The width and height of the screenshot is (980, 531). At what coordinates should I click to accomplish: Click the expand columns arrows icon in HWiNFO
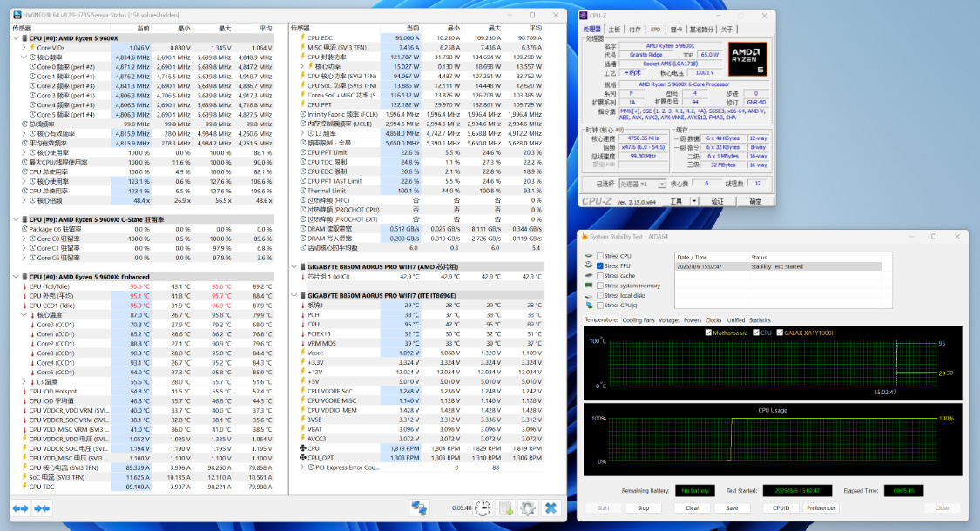(x=20, y=507)
